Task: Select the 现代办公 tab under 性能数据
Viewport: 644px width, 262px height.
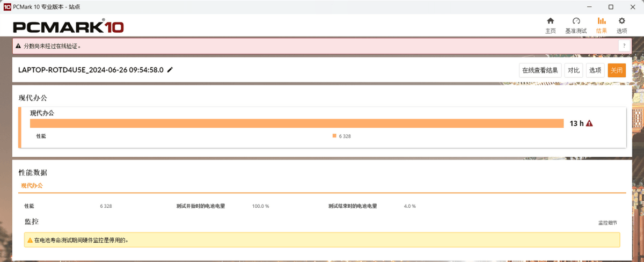Action: click(32, 186)
